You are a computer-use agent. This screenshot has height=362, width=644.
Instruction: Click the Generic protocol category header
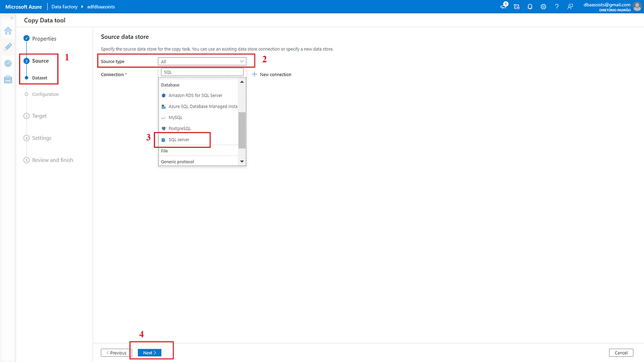click(x=177, y=162)
